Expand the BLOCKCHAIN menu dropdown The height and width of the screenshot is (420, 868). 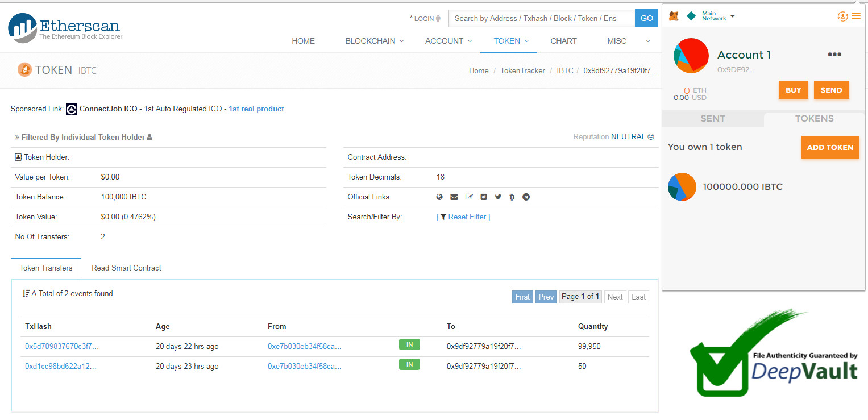[x=401, y=41]
